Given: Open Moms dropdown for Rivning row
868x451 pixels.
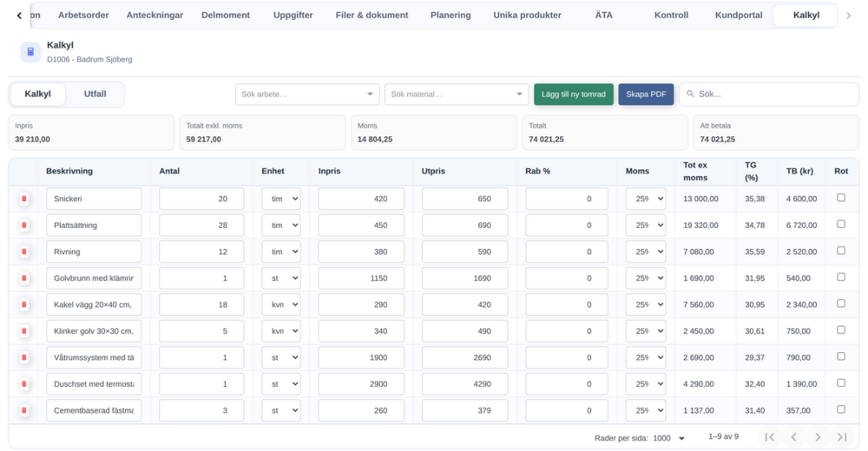Looking at the screenshot, I should pos(646,252).
